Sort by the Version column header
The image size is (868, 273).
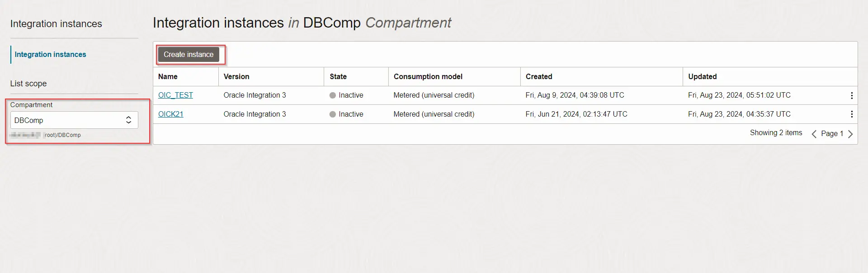[x=236, y=76]
